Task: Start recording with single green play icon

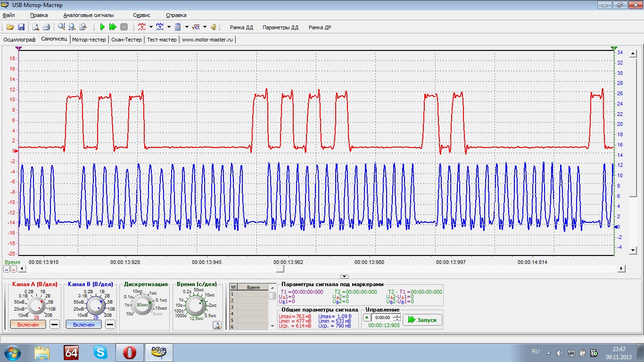Action: (102, 27)
